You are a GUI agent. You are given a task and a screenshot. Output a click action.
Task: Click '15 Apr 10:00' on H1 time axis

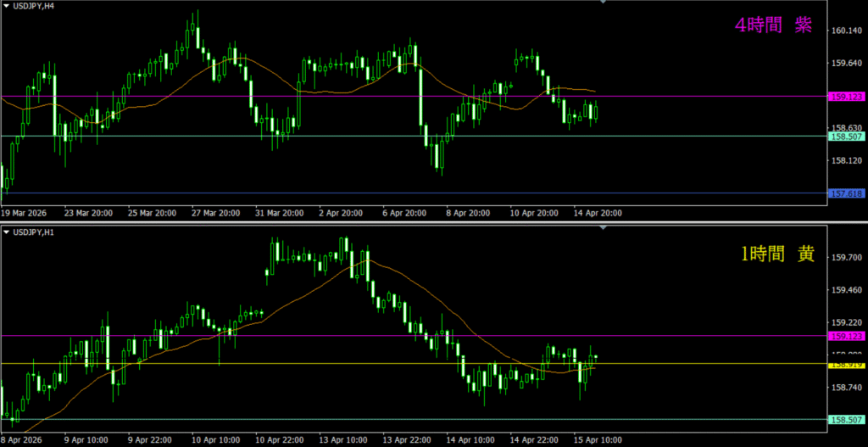tap(600, 440)
